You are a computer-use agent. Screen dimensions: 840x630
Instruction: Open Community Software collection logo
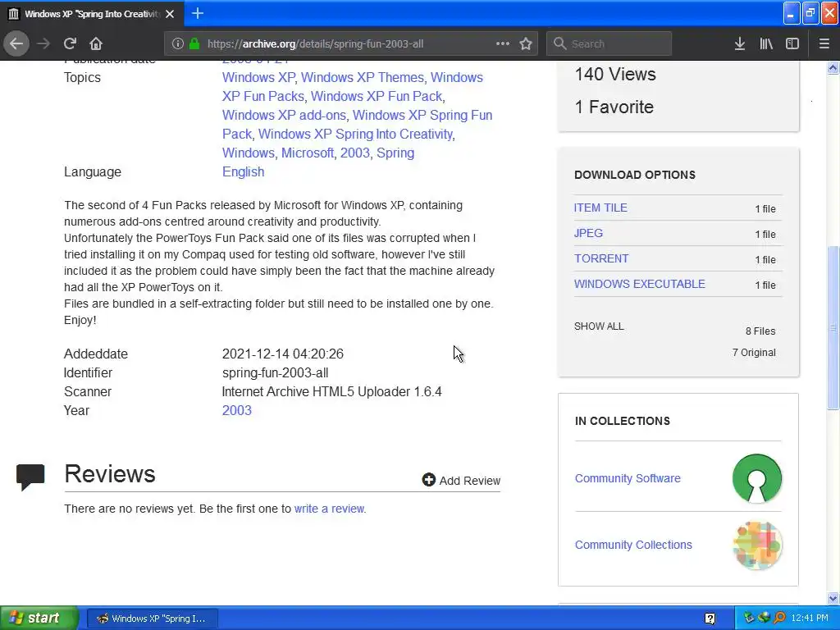click(756, 478)
